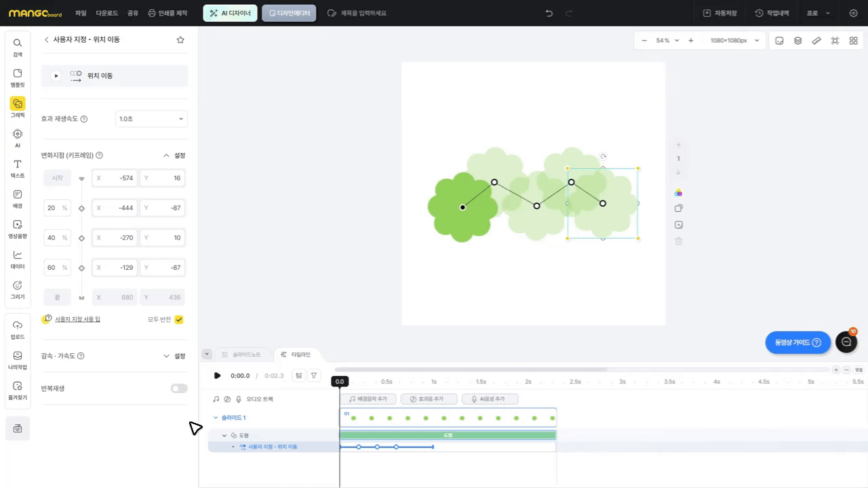Toggle the 모두 반전 checkbox
Viewport: 868px width, 488px height.
tap(179, 319)
